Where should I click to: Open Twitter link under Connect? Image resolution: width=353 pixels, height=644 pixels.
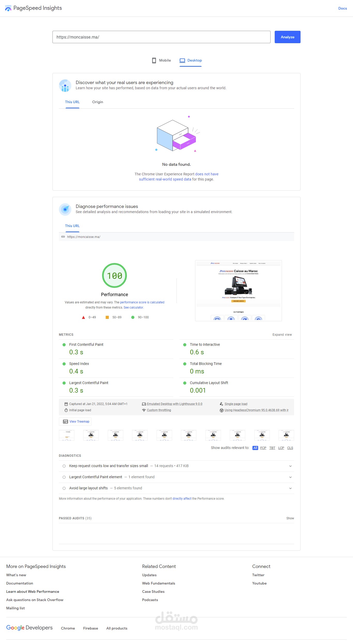[x=258, y=575]
